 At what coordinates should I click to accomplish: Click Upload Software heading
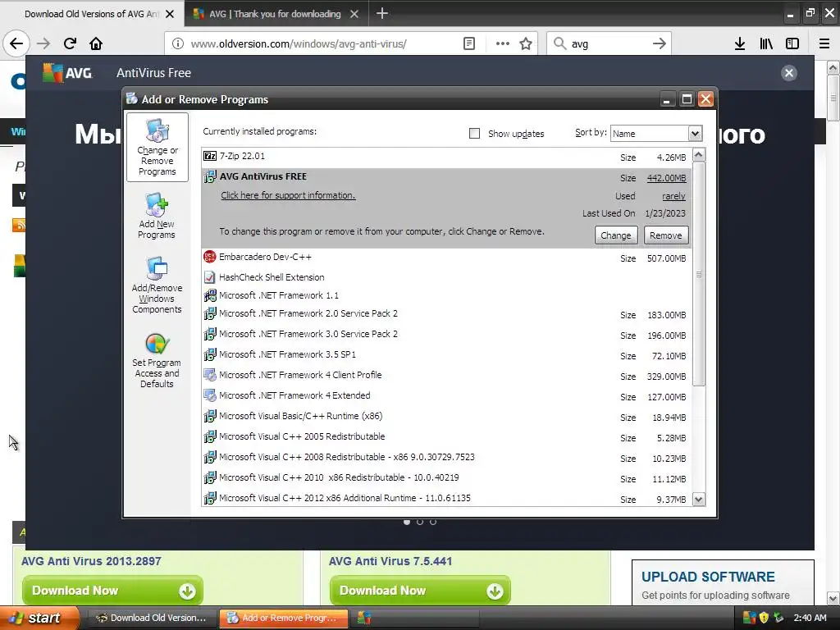click(708, 577)
